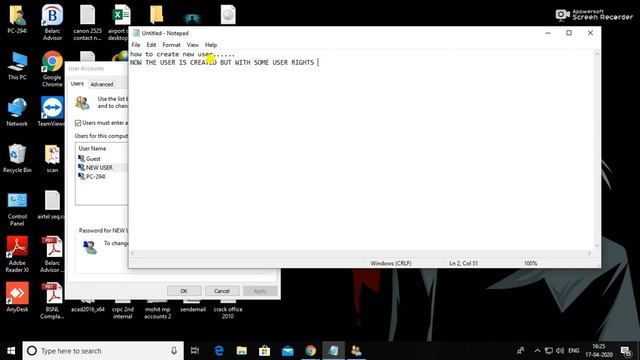This screenshot has width=640, height=360.
Task: Select Users tab in User Accounts
Action: [x=77, y=84]
